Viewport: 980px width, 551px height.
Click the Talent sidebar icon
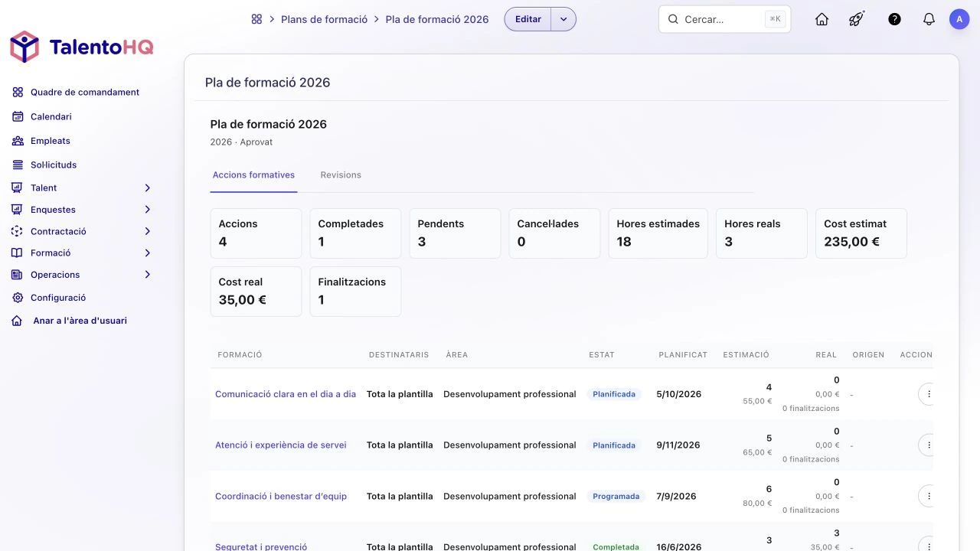[17, 187]
